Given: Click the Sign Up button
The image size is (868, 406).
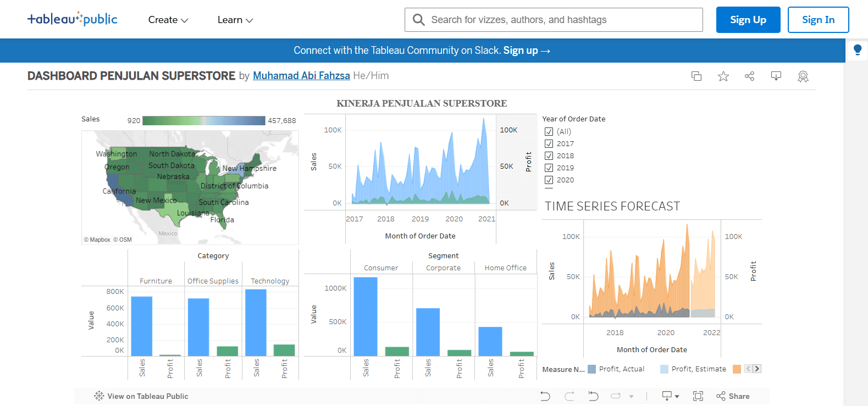Looking at the screenshot, I should [x=748, y=20].
